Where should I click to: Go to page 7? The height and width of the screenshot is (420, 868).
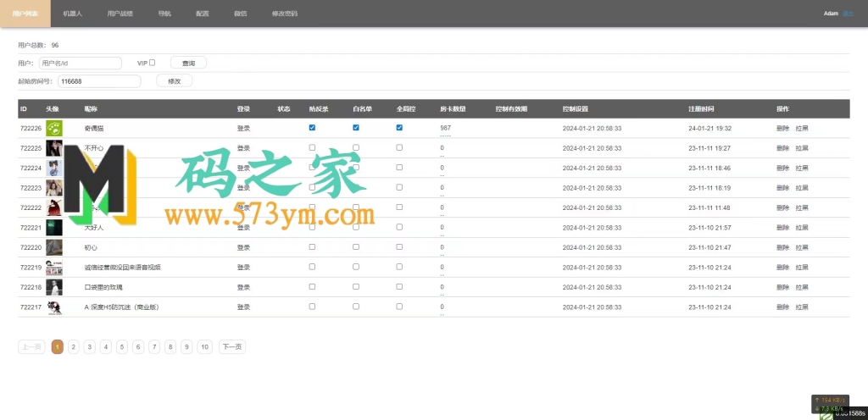154,347
